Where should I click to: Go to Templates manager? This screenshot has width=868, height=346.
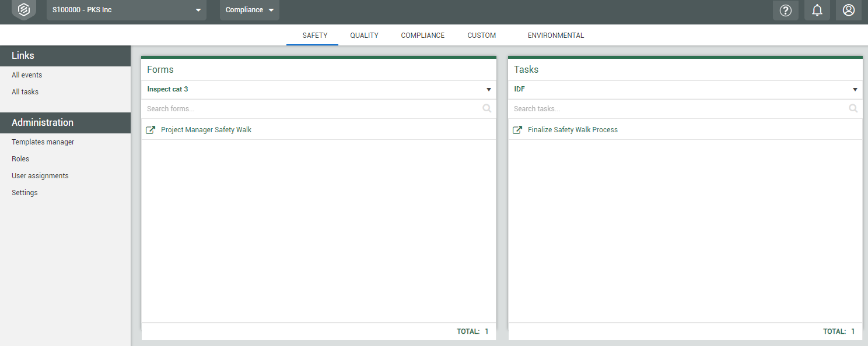(x=43, y=142)
